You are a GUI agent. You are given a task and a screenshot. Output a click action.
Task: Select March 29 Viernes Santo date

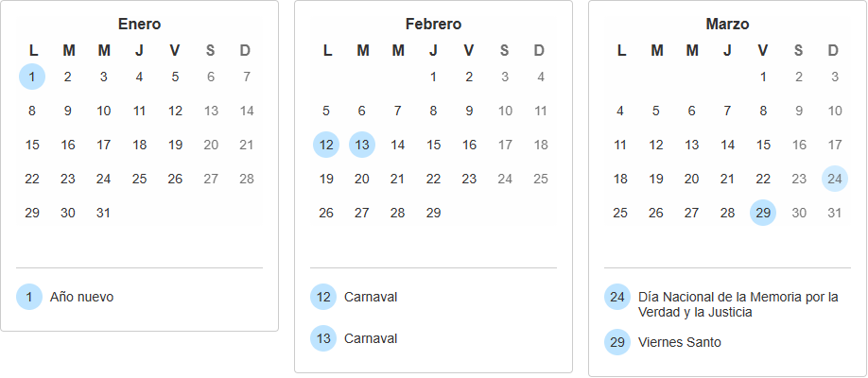[763, 213]
